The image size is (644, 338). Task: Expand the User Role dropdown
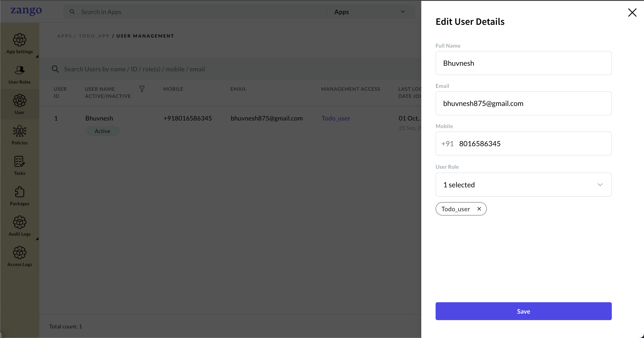(x=523, y=185)
